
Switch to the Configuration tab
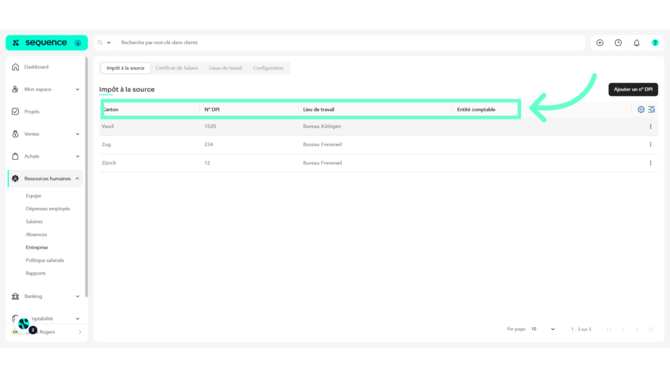pos(268,68)
